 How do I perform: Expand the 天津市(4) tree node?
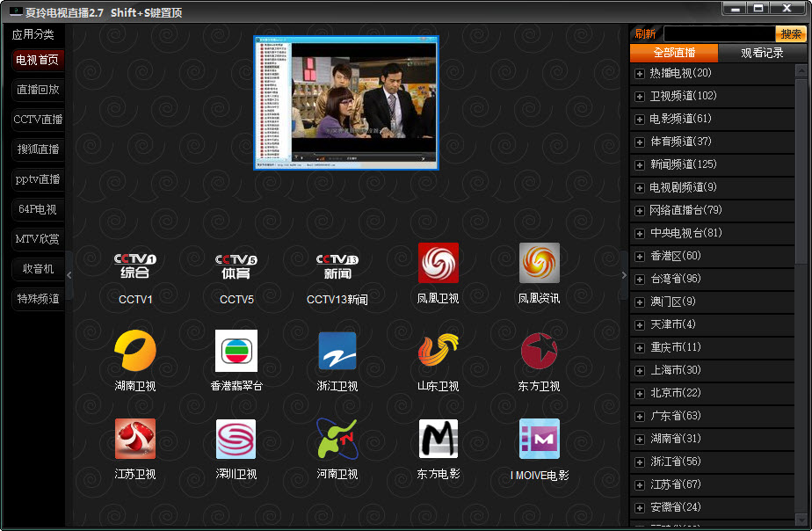[640, 324]
